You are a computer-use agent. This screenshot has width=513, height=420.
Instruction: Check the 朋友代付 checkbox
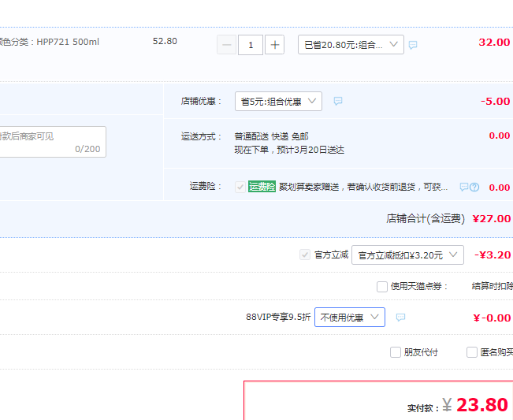point(396,352)
